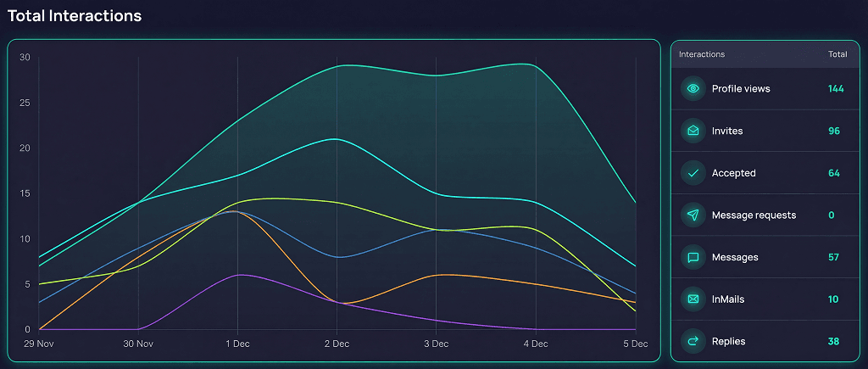The image size is (868, 369).
Task: Click the Profile views total 144
Action: coord(836,89)
